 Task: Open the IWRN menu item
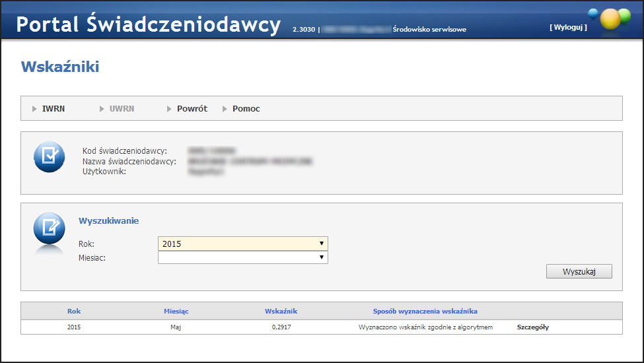54,109
